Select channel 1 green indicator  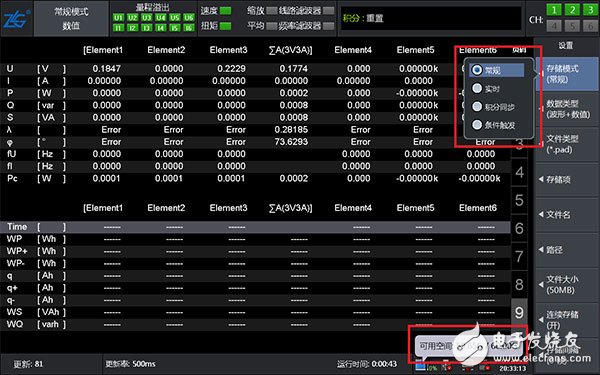(x=554, y=10)
